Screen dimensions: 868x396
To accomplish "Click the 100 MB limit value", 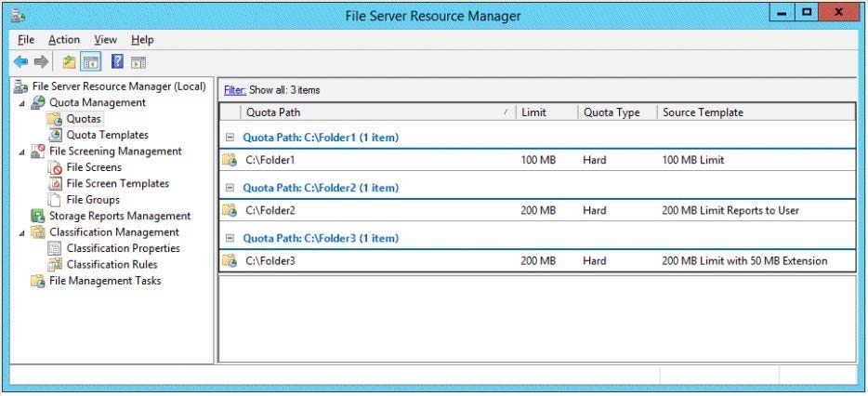I will 538,160.
